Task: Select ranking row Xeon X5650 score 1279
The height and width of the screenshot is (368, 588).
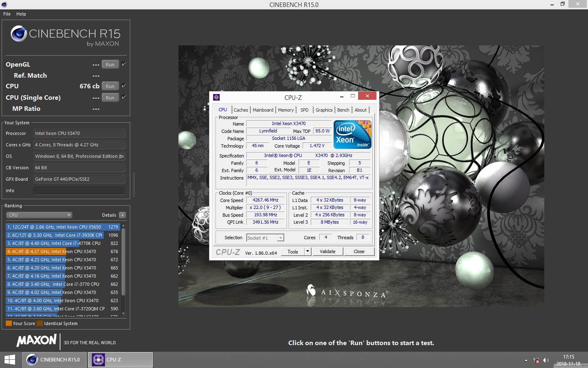Action: [x=62, y=227]
